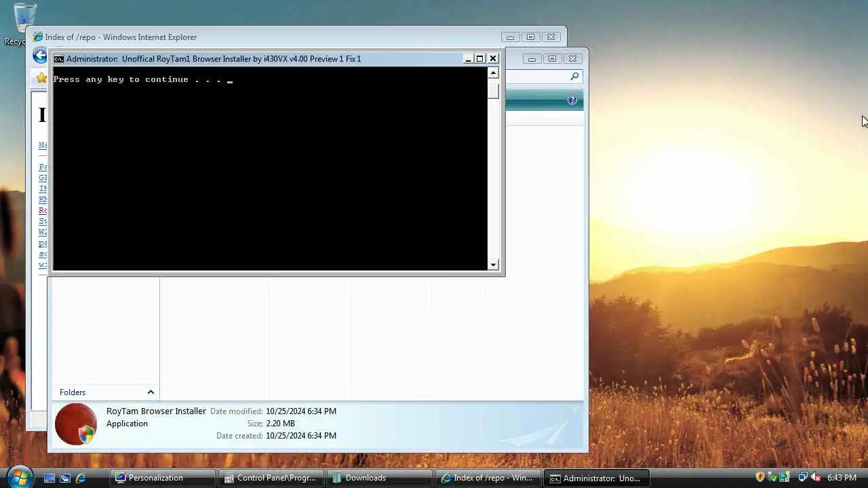Click Safely Remove Hardware tray icon
Viewport: 868px width, 488px height.
[x=774, y=477]
